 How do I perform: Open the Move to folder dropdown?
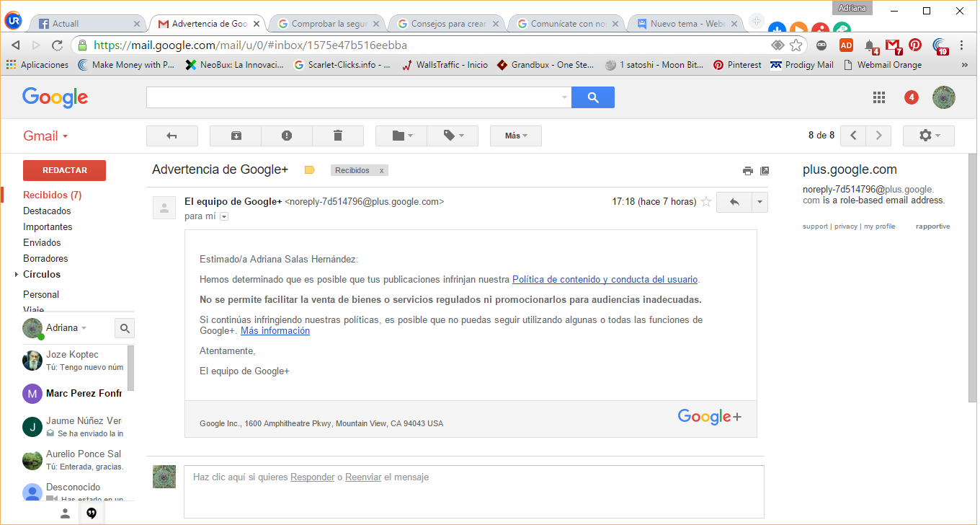pyautogui.click(x=401, y=136)
